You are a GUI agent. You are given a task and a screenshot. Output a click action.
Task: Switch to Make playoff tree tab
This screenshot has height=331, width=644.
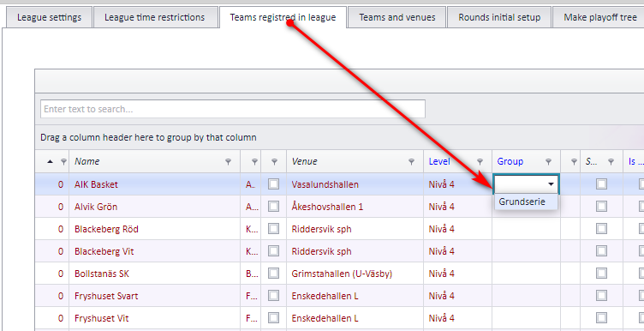coord(599,18)
